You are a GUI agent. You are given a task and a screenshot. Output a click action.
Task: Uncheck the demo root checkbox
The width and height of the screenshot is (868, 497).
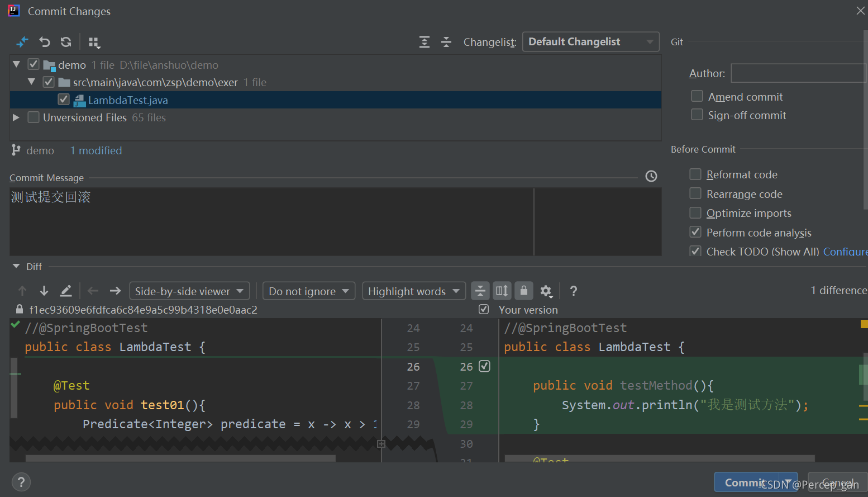click(34, 64)
